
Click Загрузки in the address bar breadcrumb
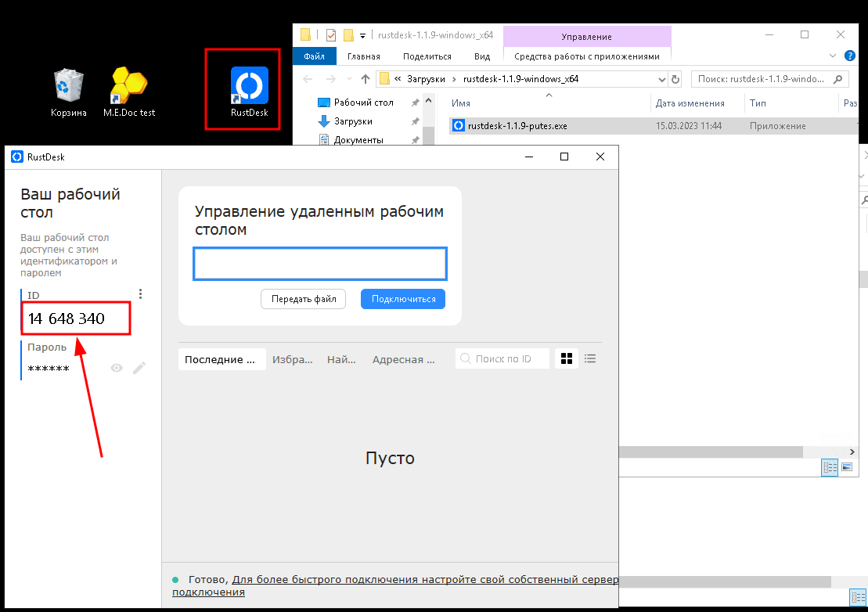click(426, 79)
